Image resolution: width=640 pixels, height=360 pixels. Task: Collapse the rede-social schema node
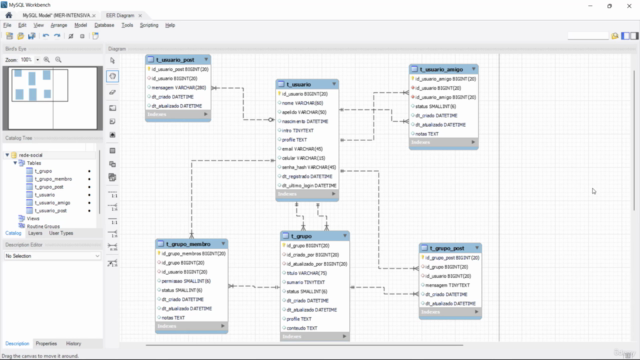click(7, 155)
